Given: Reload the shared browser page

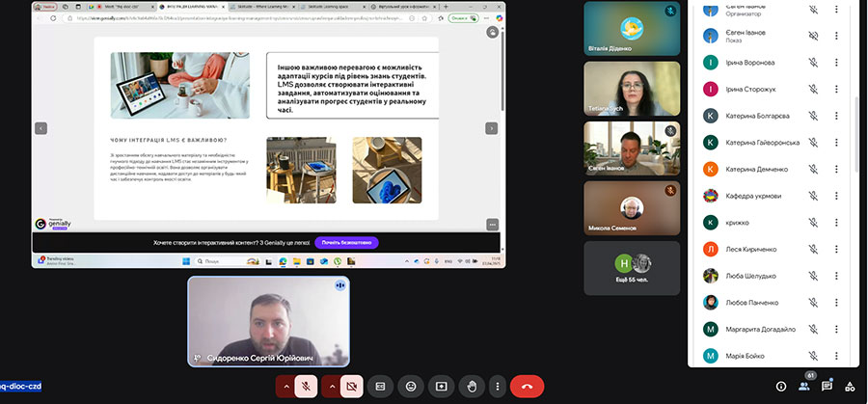Looking at the screenshot, I should point(53,17).
